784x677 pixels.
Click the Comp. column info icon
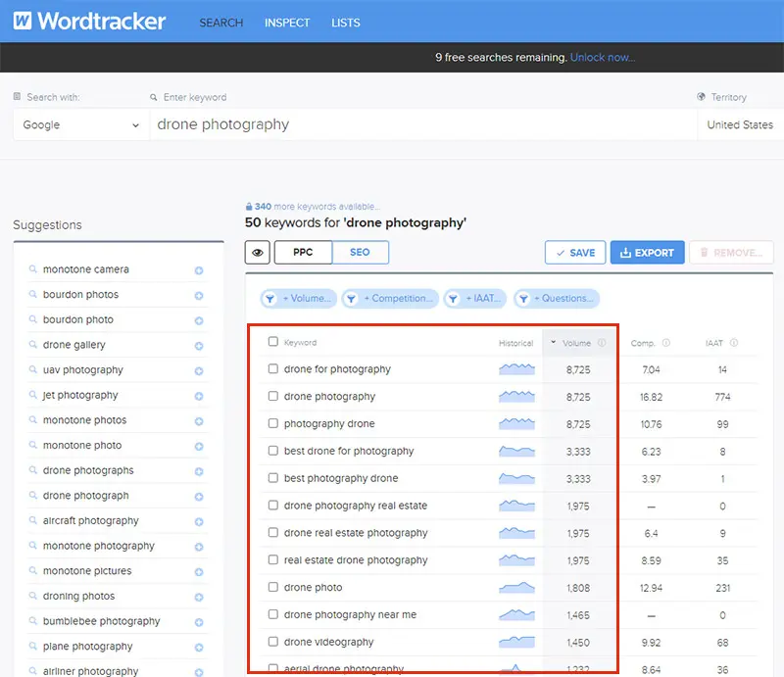coord(666,343)
